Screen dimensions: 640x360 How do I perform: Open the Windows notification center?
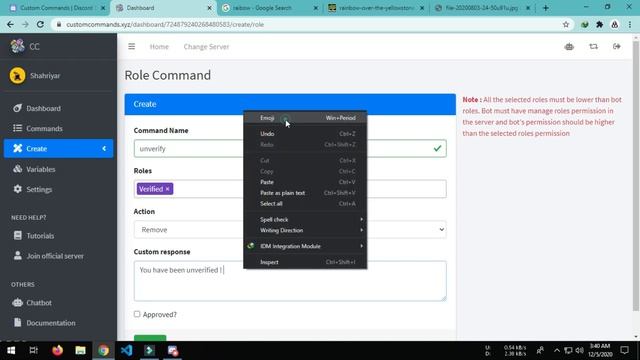coord(624,350)
